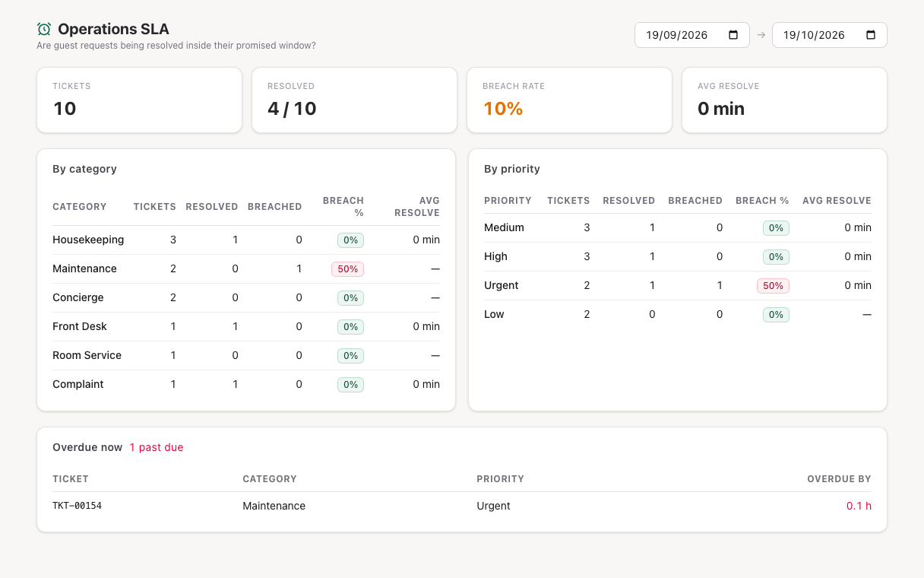Click the end date field 19/10/2026
924x578 pixels.
coord(830,35)
